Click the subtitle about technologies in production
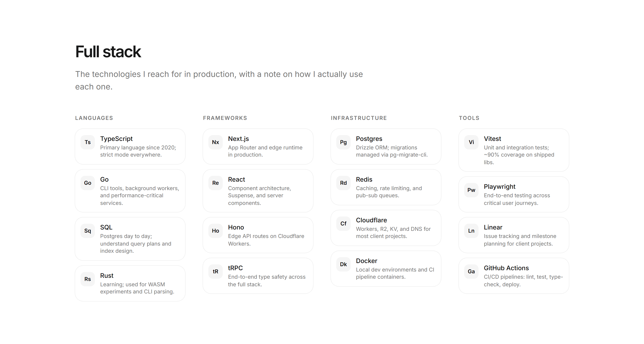Screen dimensions: 644x344 tap(219, 81)
